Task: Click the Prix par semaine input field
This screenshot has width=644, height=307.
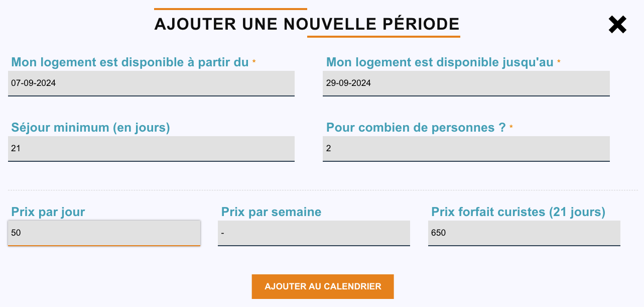Action: coord(314,233)
